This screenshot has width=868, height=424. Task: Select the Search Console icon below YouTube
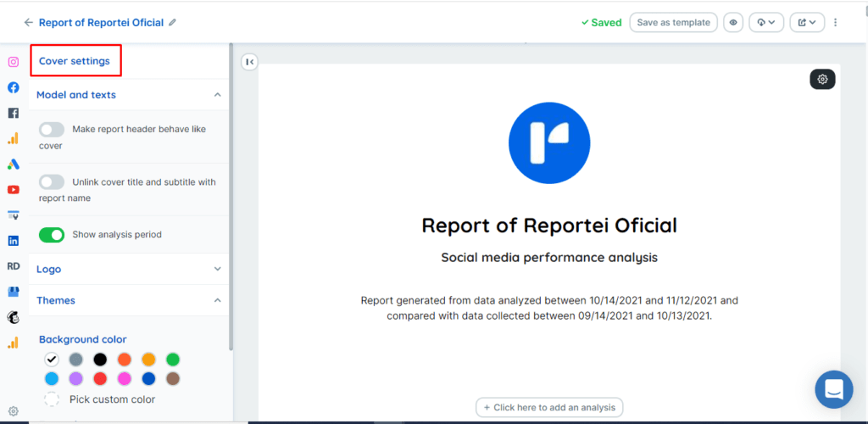[x=14, y=215]
